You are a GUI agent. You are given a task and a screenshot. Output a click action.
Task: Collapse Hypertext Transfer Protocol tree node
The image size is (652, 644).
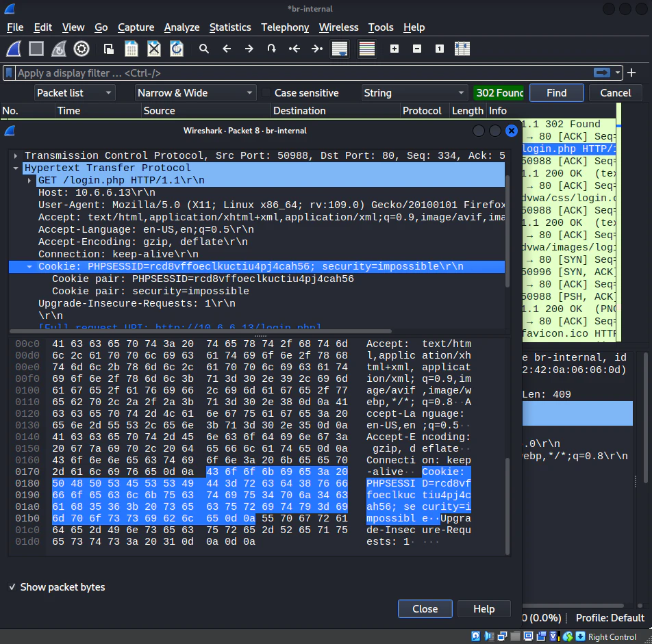(x=15, y=168)
